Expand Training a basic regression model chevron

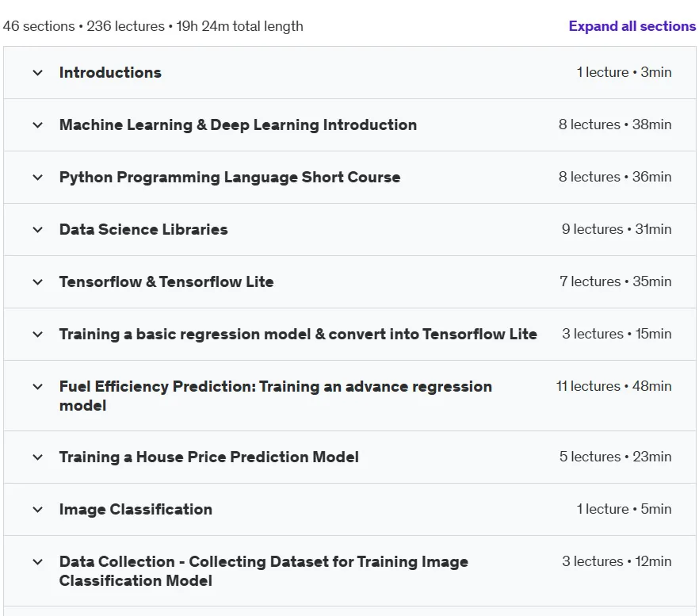click(x=38, y=334)
